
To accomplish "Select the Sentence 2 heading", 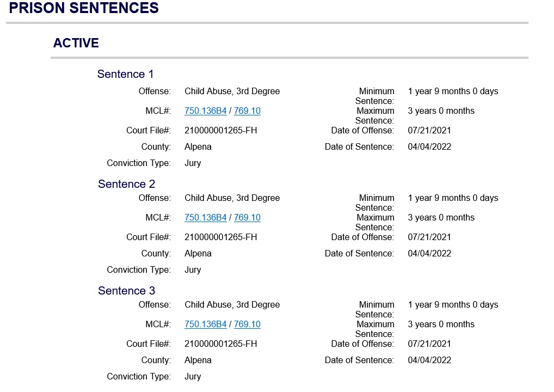I will 126,184.
